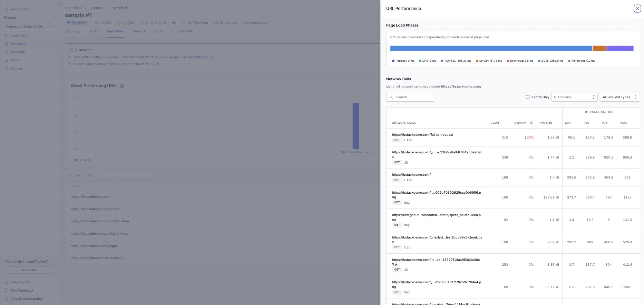Sort by the % ERROR column arrow
The image size is (644, 305).
(x=531, y=123)
